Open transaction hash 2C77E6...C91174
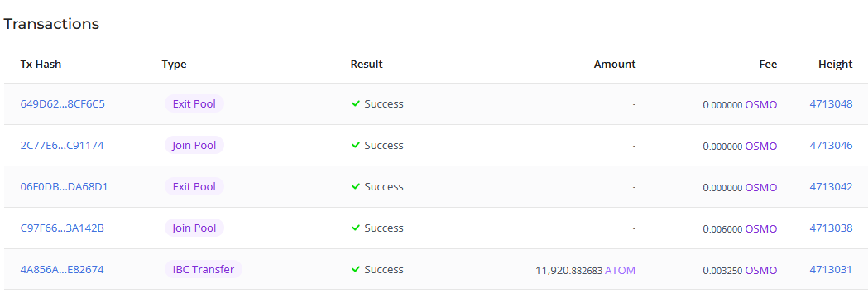Image resolution: width=868 pixels, height=303 pixels. point(62,145)
